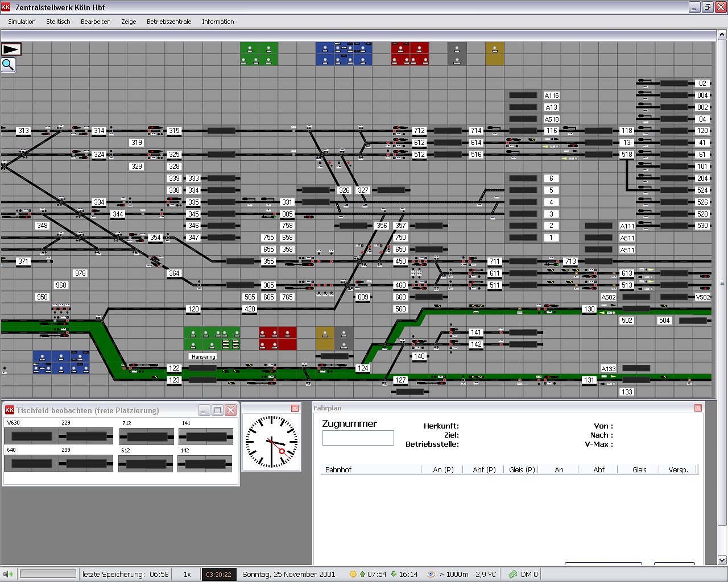The width and height of the screenshot is (728, 582).
Task: Click the green signal panel above Hansaring
Action: pyautogui.click(x=212, y=338)
